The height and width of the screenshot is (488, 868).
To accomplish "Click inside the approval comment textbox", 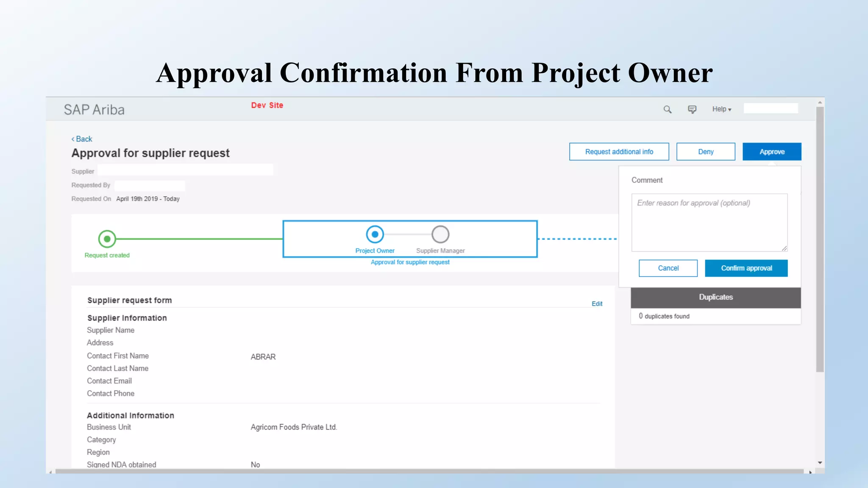I will pyautogui.click(x=709, y=222).
